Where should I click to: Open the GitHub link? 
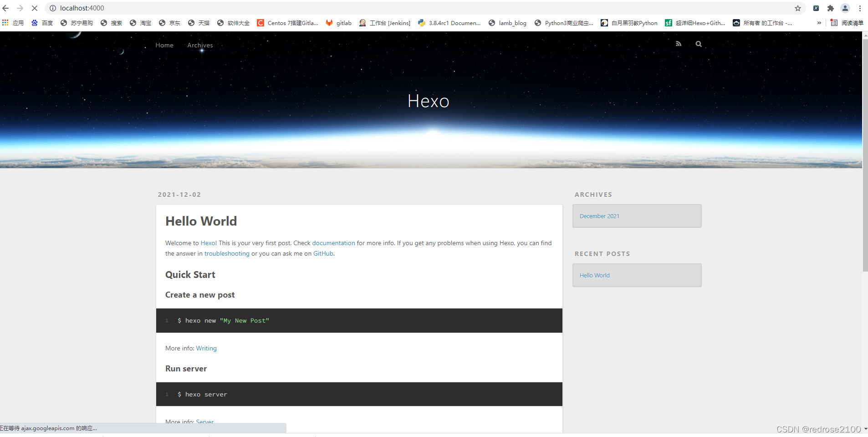pyautogui.click(x=323, y=253)
